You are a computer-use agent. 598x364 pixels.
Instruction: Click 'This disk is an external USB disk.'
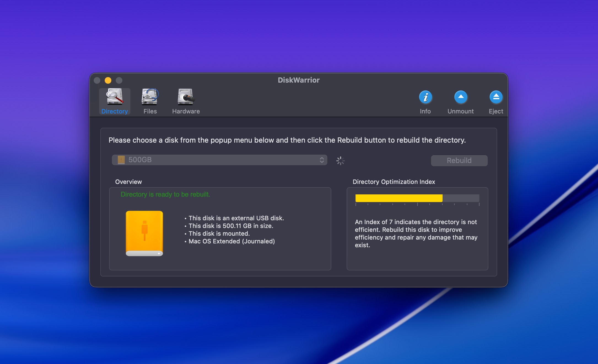point(236,218)
